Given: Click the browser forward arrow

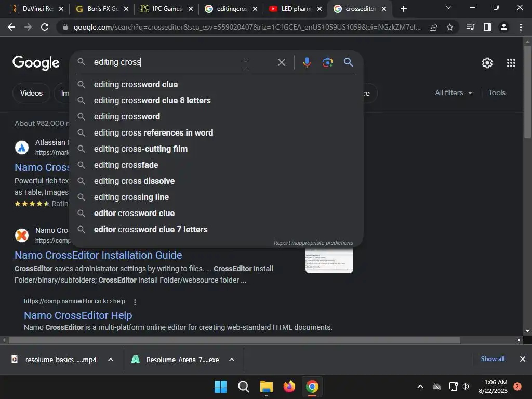Looking at the screenshot, I should point(28,27).
